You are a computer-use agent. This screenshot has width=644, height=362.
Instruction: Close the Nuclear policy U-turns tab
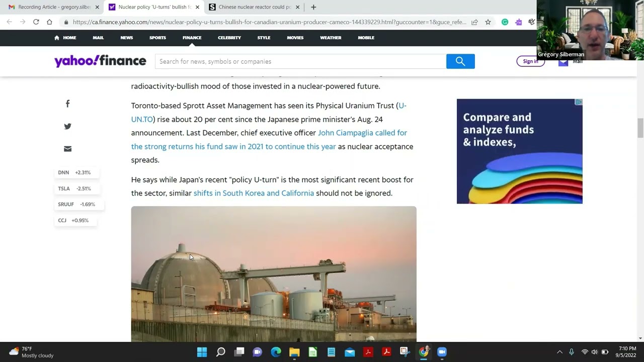[x=197, y=7]
